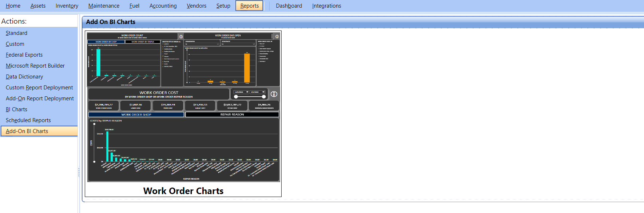Click the sidebar splitter grip handle
The width and height of the screenshot is (644, 213).
tap(79, 172)
